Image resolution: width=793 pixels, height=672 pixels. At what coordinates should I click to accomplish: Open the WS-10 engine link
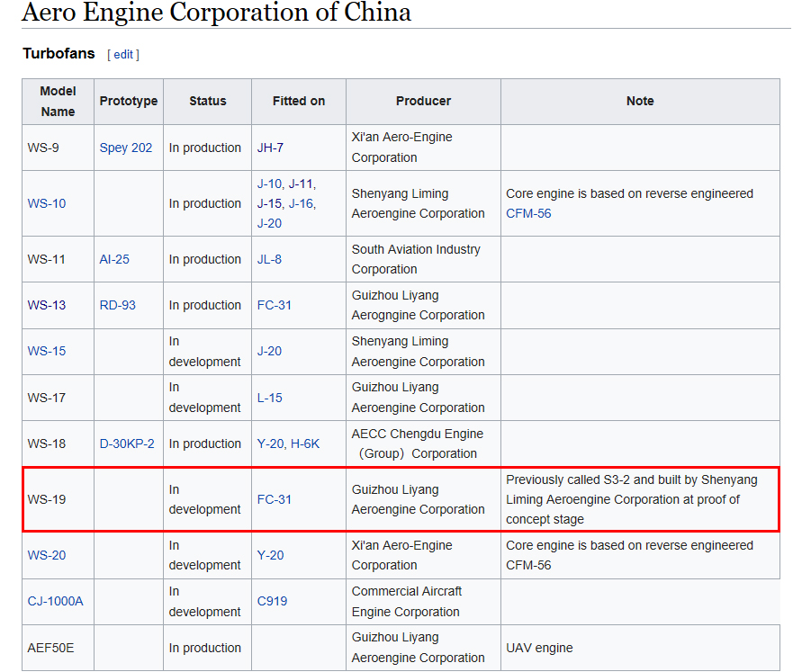[47, 203]
